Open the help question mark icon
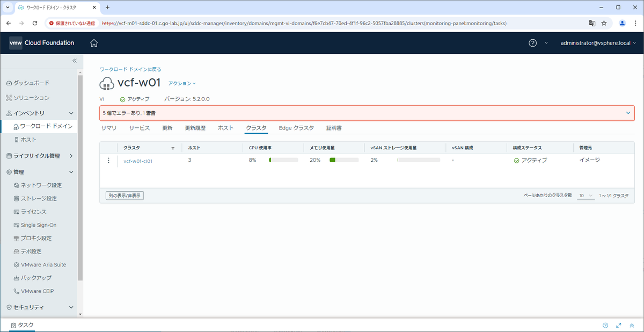The height and width of the screenshot is (332, 644). click(x=532, y=43)
